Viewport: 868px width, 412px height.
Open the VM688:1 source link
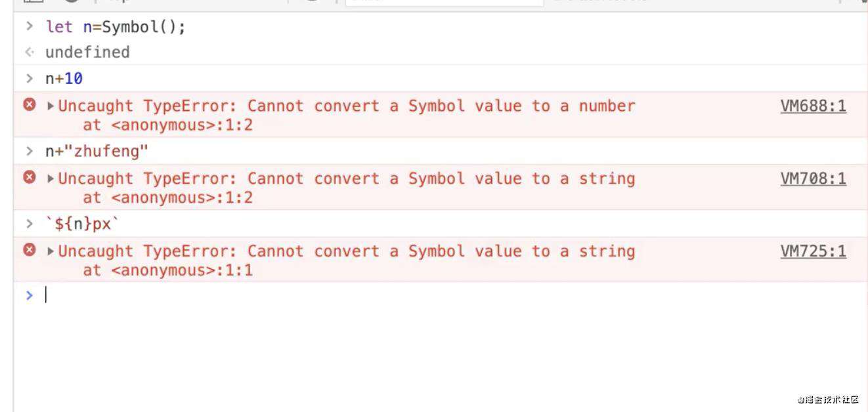point(813,106)
